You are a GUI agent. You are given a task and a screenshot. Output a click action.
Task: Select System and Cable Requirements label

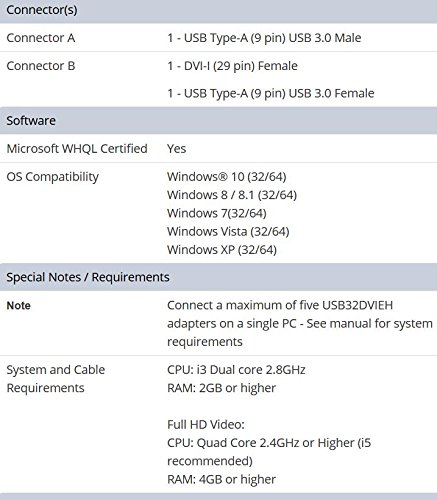pyautogui.click(x=56, y=379)
